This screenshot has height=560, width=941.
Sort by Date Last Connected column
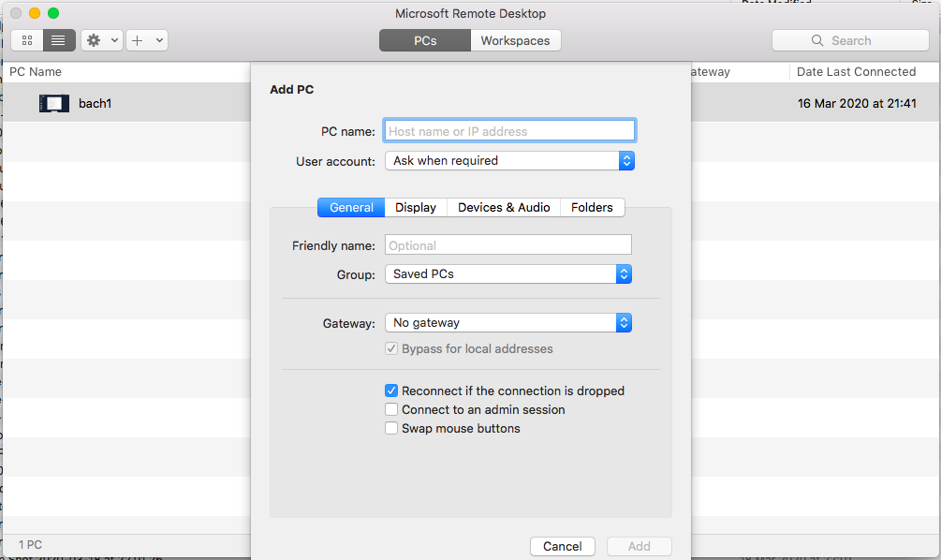coord(856,72)
